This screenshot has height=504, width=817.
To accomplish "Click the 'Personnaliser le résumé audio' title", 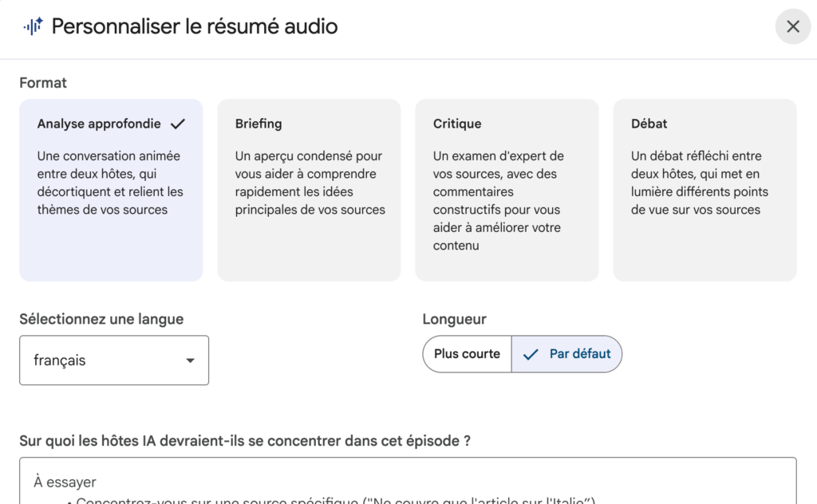I will (195, 26).
